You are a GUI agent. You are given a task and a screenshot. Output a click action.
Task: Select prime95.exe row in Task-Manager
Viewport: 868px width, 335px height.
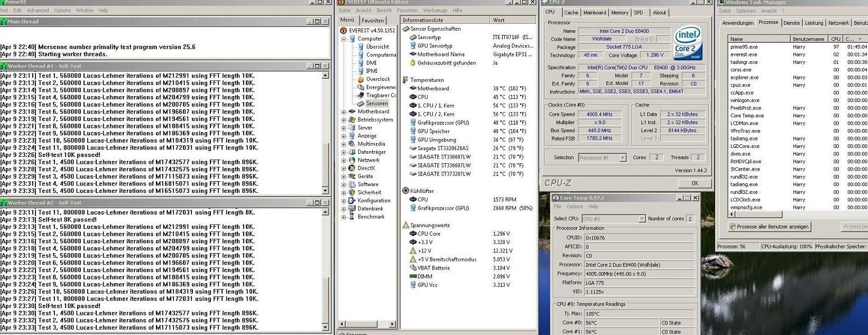(x=798, y=46)
